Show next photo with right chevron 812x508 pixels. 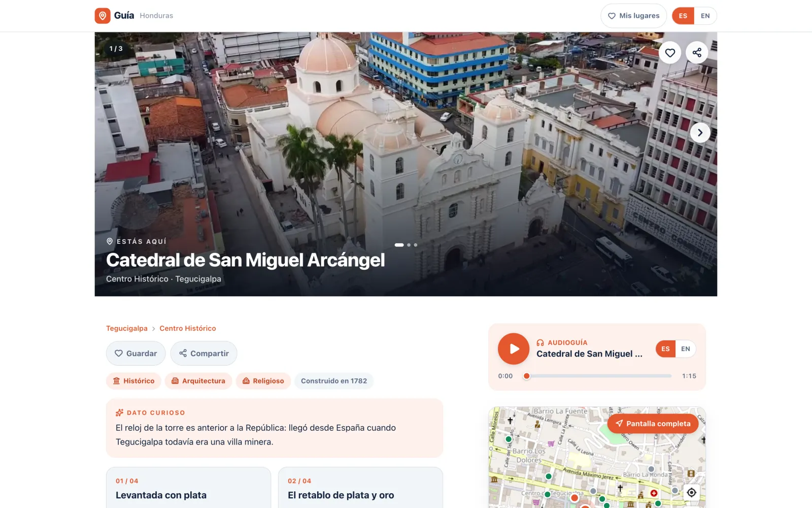(x=700, y=133)
